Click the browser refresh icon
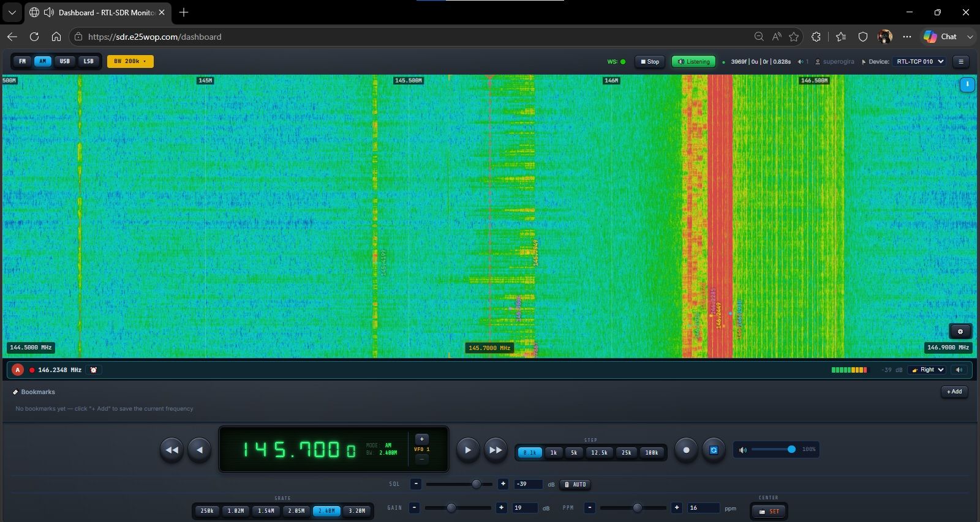 coord(34,37)
